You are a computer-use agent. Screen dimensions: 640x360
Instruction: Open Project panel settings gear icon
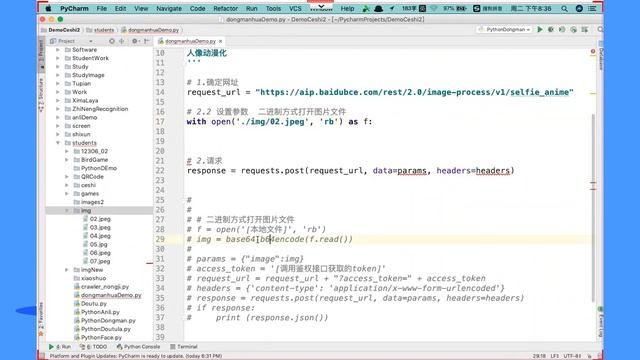click(x=135, y=41)
